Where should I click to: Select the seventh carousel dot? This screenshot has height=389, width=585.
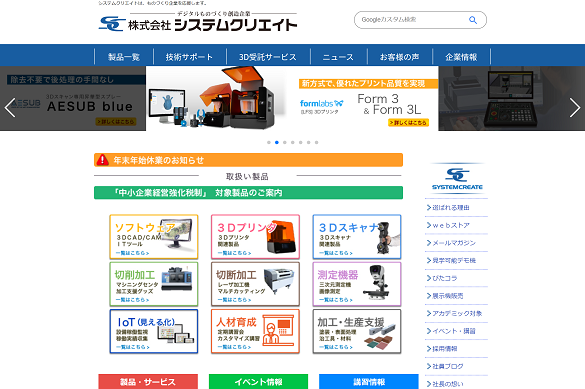(316, 142)
